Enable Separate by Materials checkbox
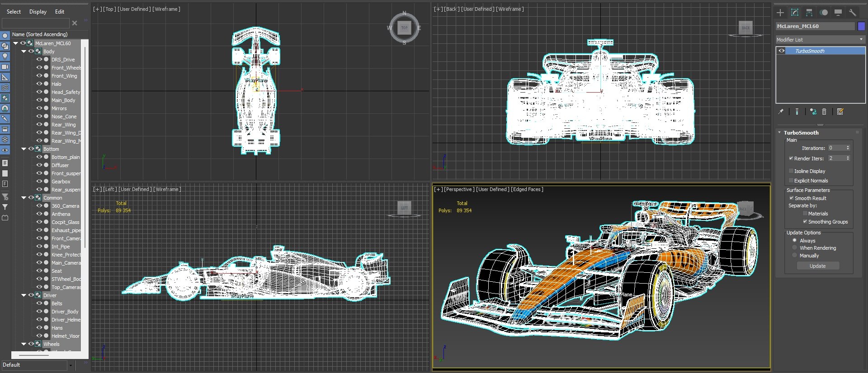This screenshot has width=868, height=373. click(805, 214)
